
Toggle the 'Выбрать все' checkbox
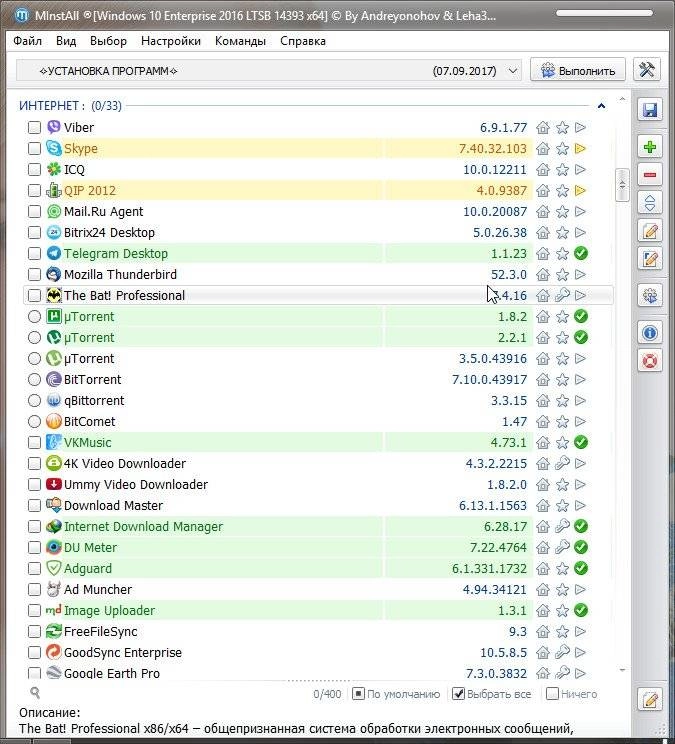[458, 694]
